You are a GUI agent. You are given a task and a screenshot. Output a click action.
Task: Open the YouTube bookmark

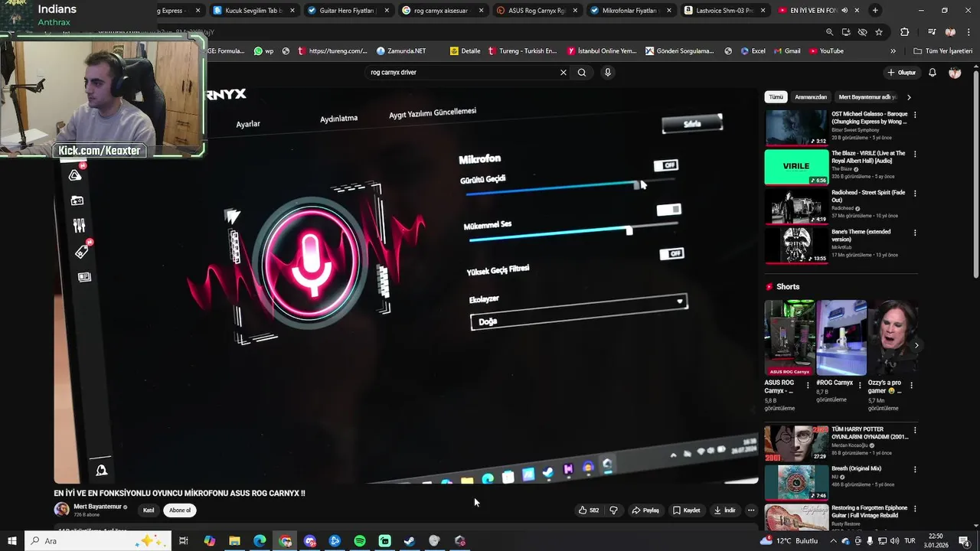826,51
